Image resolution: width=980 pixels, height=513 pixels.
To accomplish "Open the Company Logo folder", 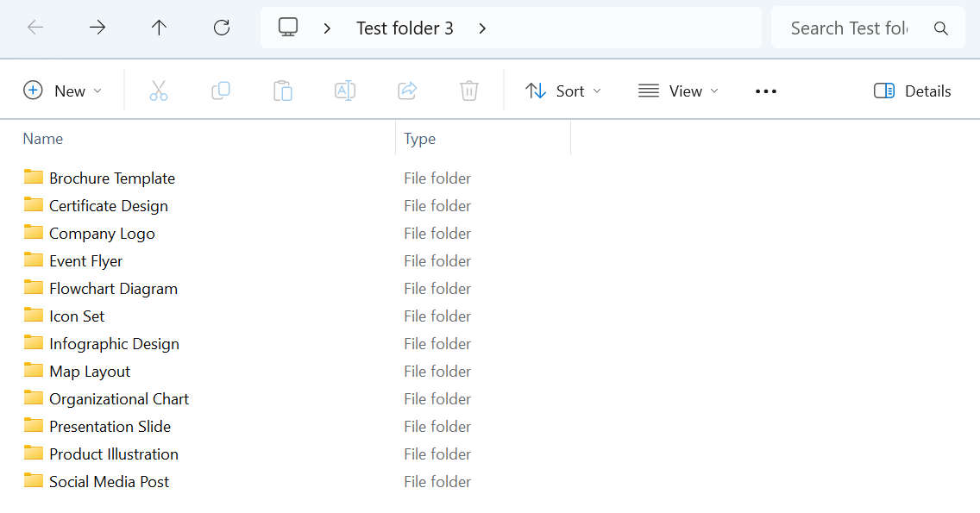I will click(102, 233).
